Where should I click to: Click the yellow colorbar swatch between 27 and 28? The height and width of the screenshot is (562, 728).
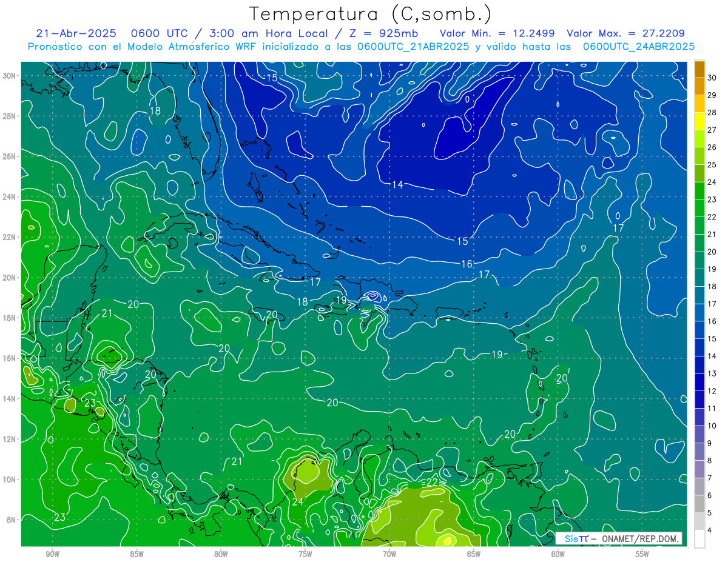699,121
